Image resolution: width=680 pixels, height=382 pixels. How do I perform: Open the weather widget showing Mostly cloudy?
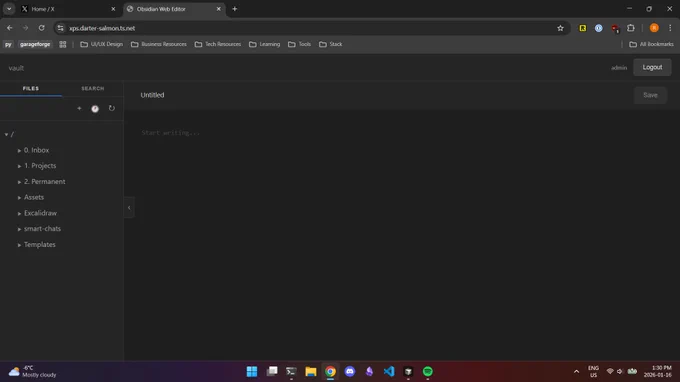(x=33, y=372)
